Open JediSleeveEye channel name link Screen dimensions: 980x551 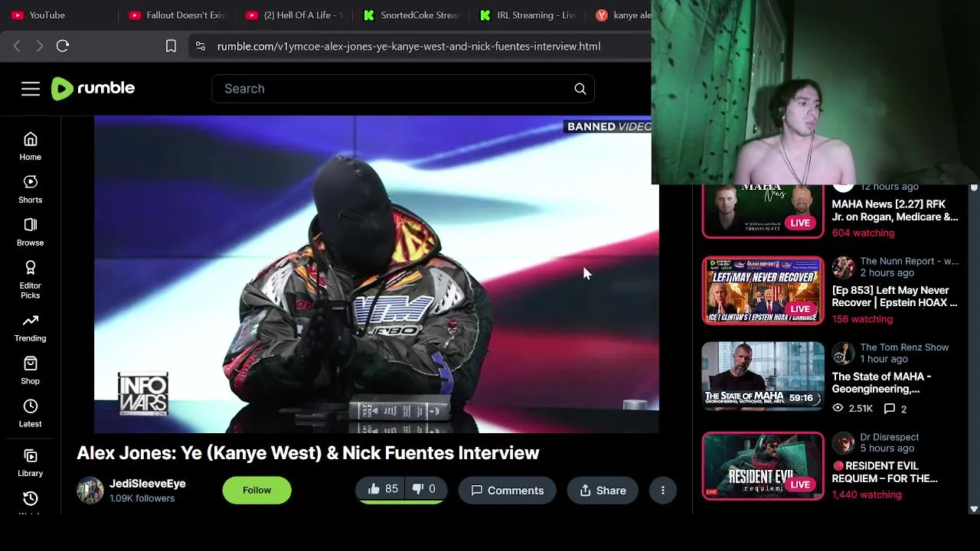(148, 484)
